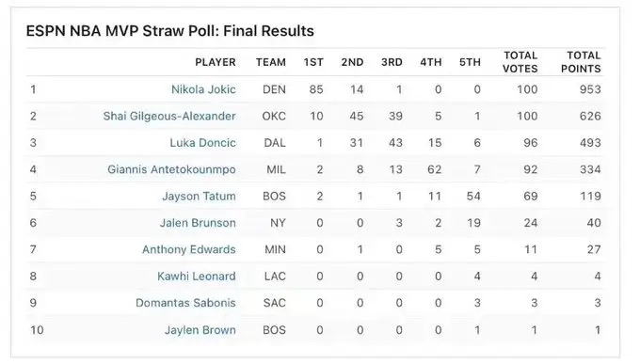Select the Jayson Tatum link
The height and width of the screenshot is (364, 640).
pos(199,197)
